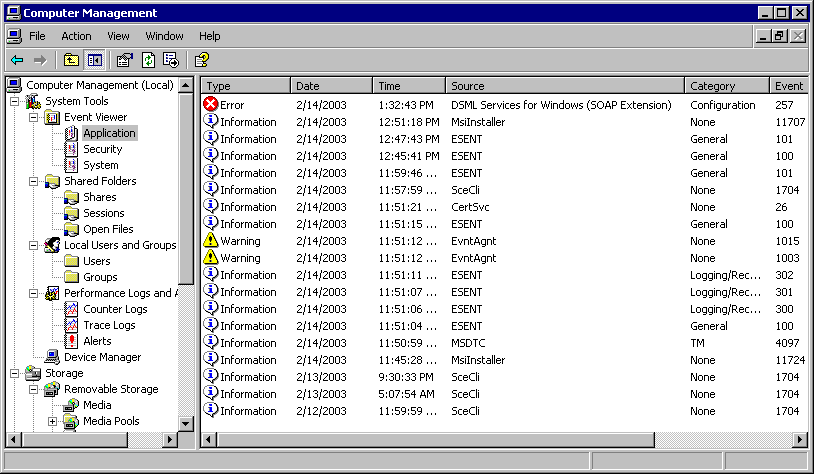Viewport: 814px width, 474px height.
Task: Select the Users folder
Action: (x=97, y=261)
